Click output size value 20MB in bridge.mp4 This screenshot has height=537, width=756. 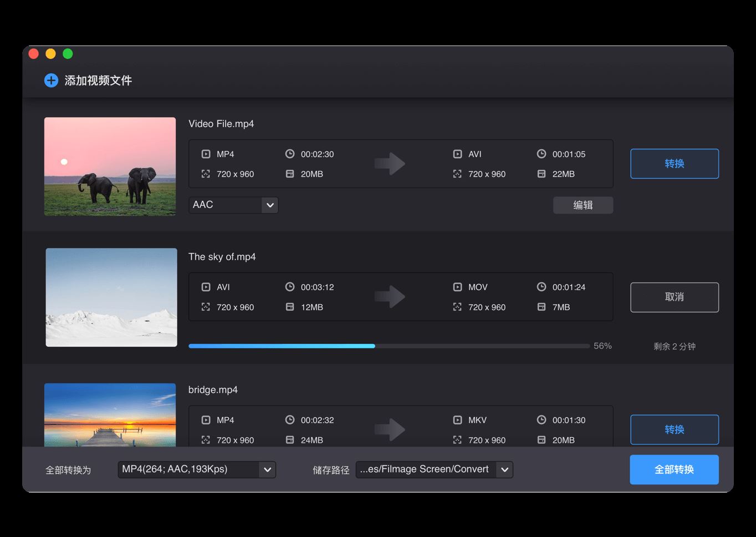(x=564, y=440)
